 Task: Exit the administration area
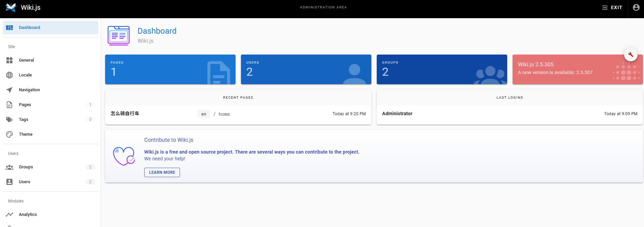pos(612,7)
